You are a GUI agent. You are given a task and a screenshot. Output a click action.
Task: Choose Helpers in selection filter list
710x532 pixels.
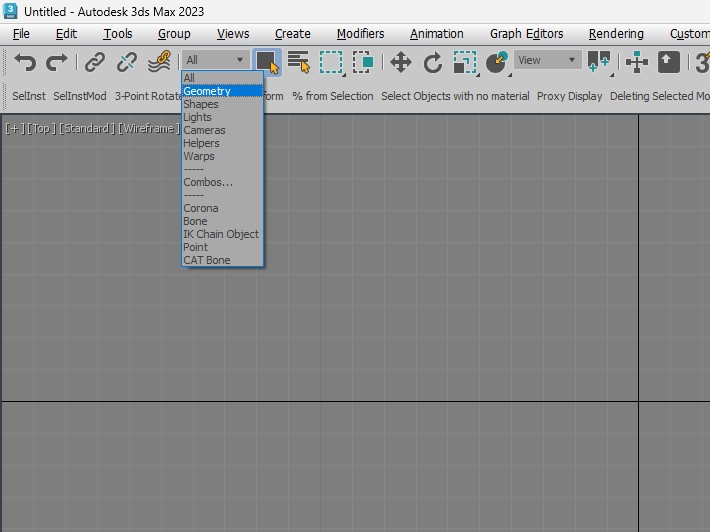tap(222, 143)
